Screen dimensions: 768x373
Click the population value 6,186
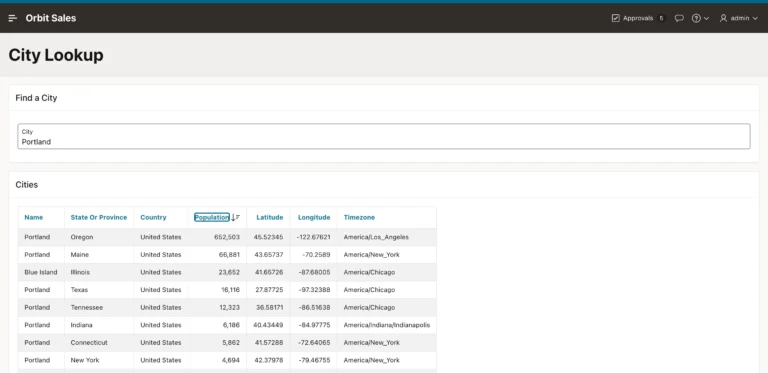point(231,325)
